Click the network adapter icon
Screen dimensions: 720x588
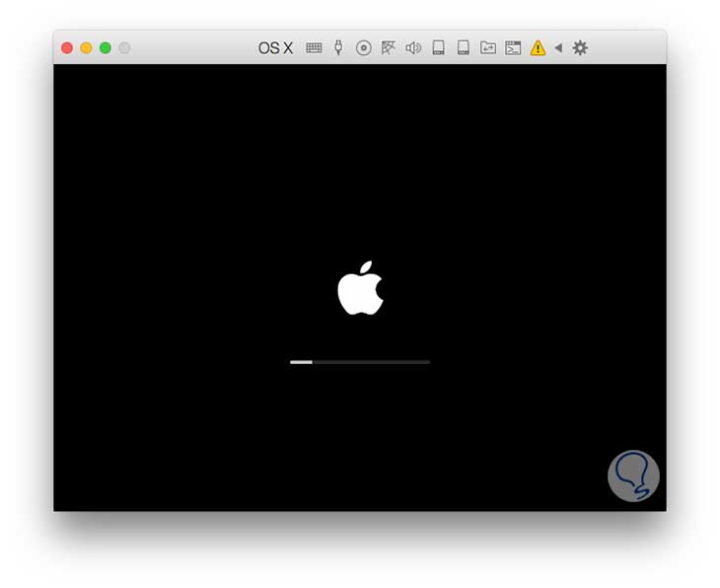click(x=388, y=47)
